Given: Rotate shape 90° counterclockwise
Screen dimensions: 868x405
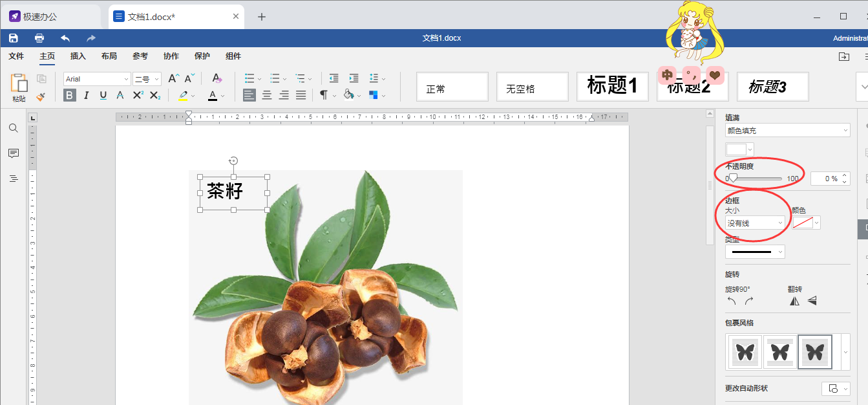Looking at the screenshot, I should pos(732,301).
